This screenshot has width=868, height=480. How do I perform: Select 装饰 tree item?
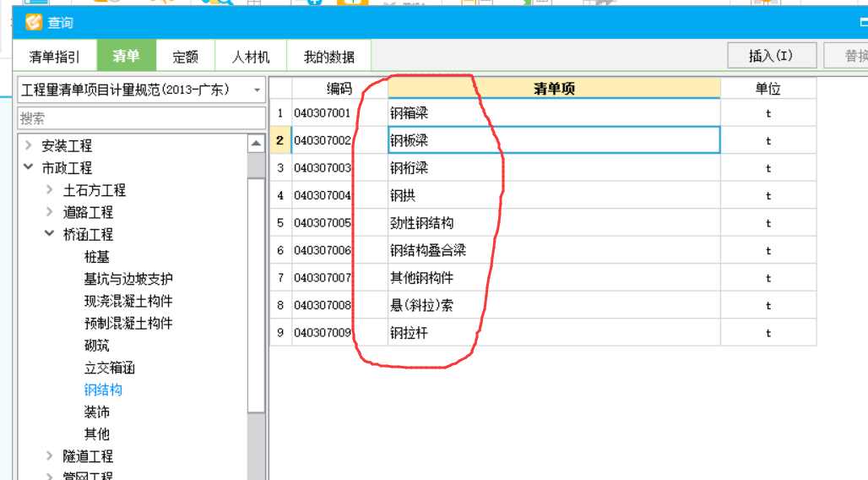97,412
